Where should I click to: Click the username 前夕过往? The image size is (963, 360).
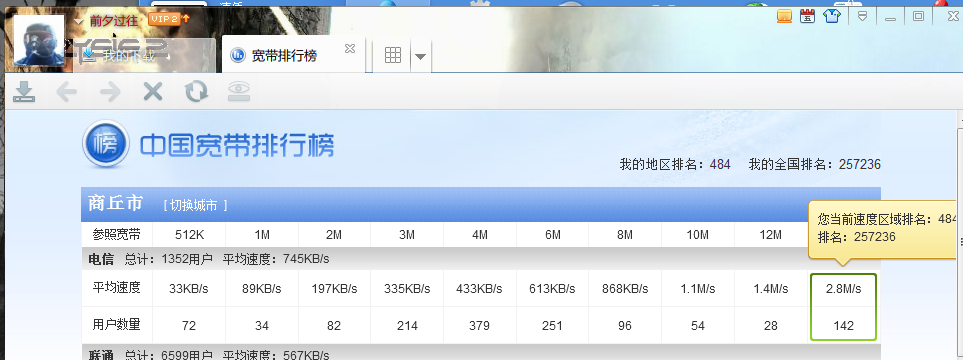(114, 21)
